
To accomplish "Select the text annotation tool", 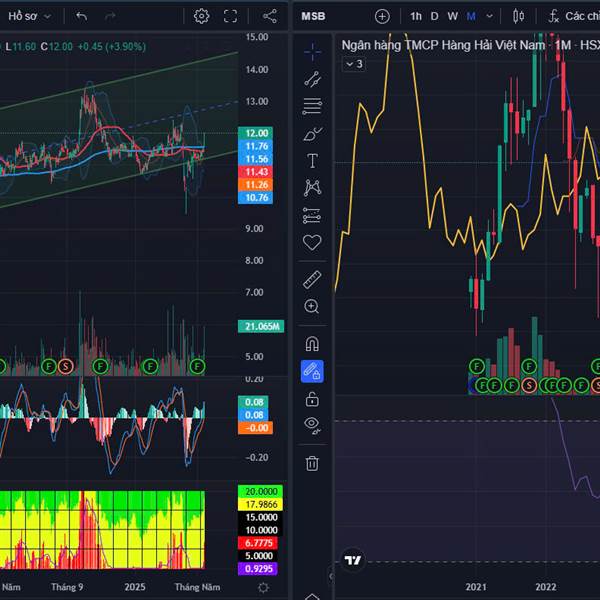I will pos(312,161).
